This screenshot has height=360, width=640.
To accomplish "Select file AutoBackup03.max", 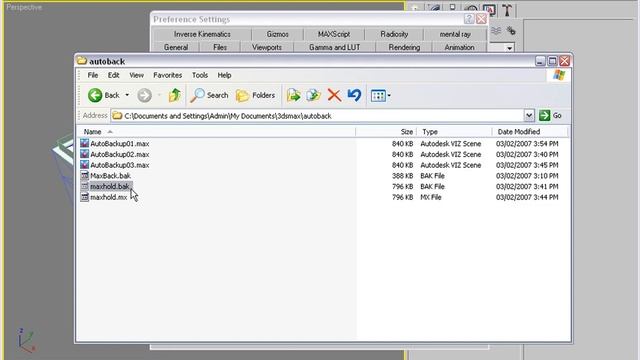I will 119,165.
